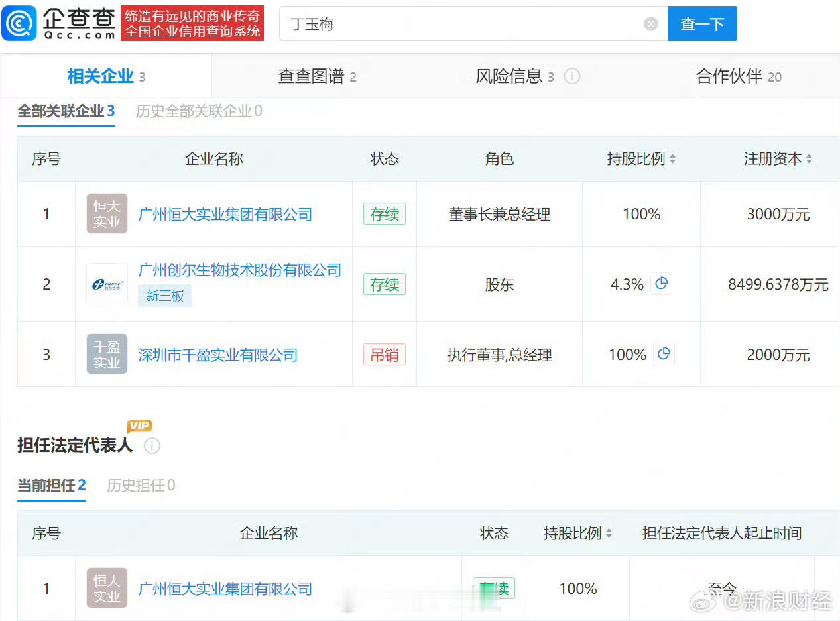Open the 合作伙伴 tab
Image resolution: width=840 pixels, height=621 pixels.
pyautogui.click(x=739, y=76)
